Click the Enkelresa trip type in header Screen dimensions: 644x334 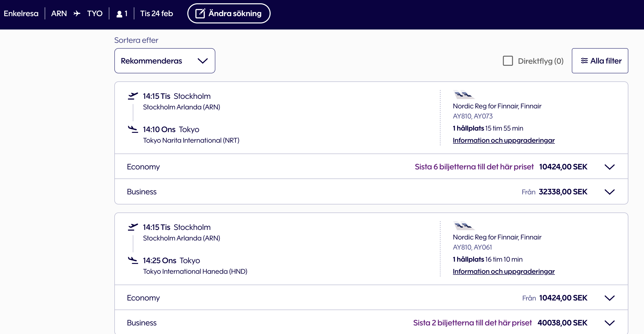(x=21, y=13)
